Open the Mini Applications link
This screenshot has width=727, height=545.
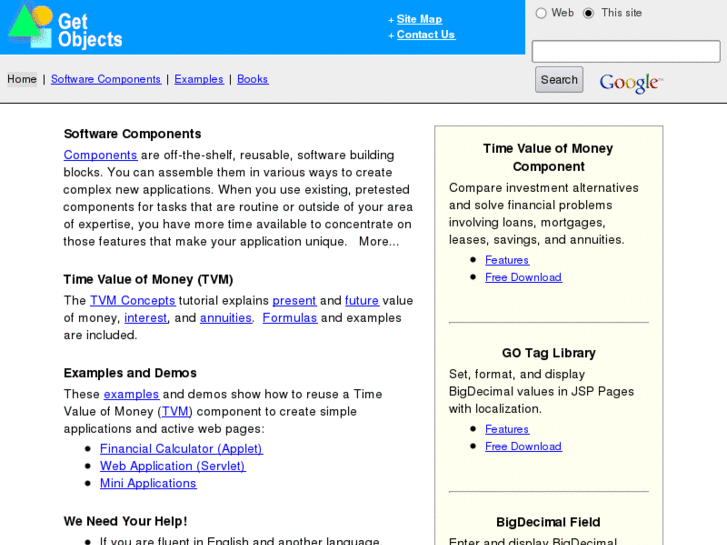coord(148,483)
